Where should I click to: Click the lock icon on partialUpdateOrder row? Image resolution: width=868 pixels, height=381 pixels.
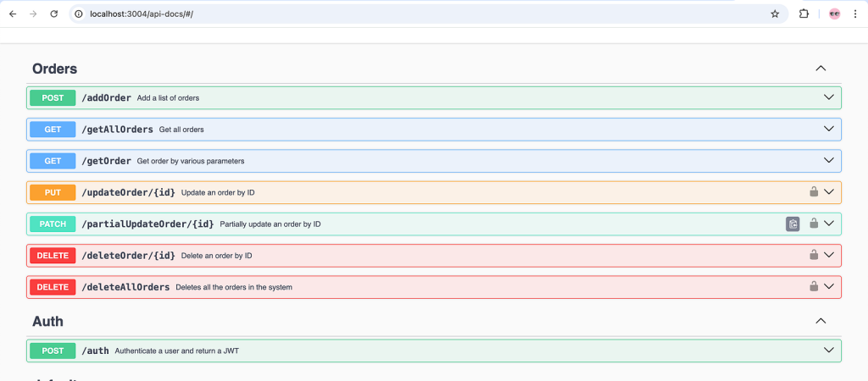tap(814, 224)
